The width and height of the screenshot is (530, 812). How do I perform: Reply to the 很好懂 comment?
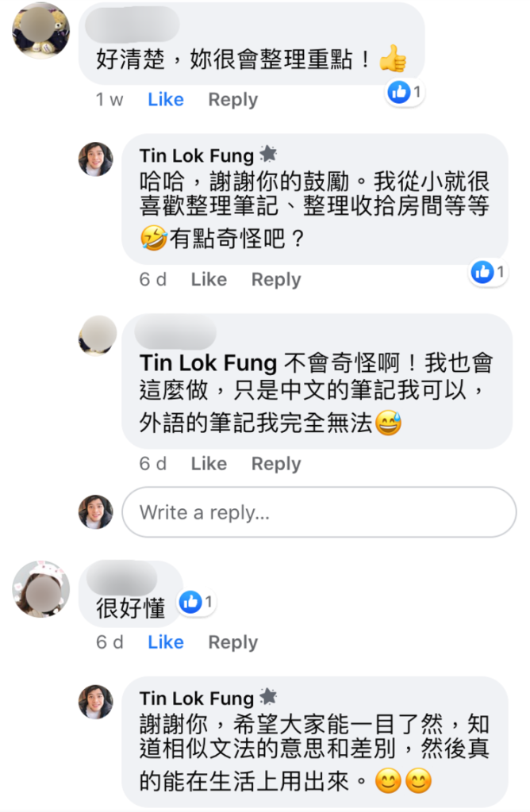click(x=232, y=642)
